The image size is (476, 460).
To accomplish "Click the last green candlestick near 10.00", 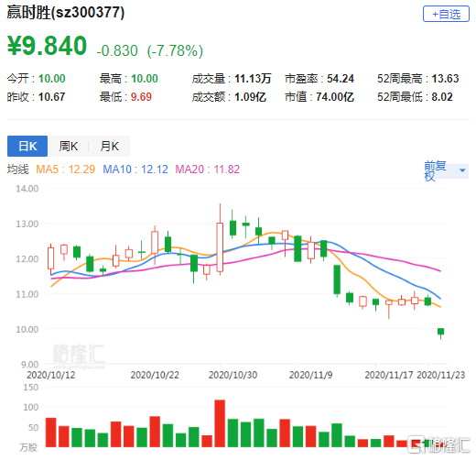I will pyautogui.click(x=440, y=333).
